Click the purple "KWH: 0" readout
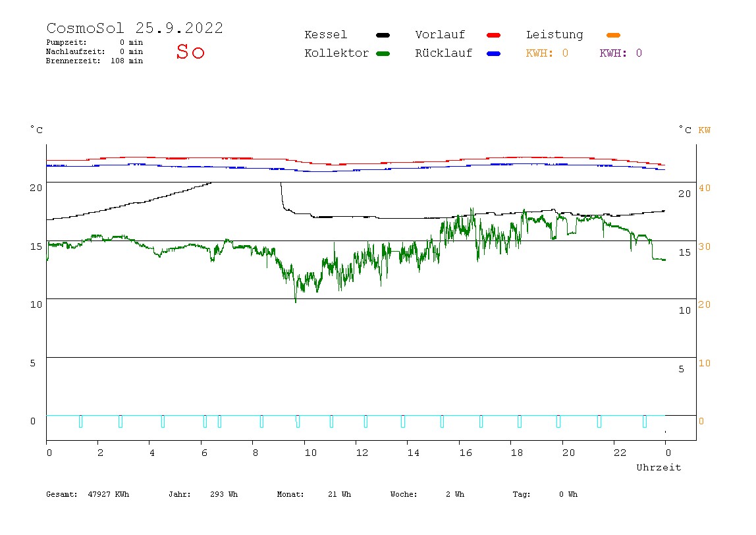The image size is (756, 535). [x=620, y=53]
